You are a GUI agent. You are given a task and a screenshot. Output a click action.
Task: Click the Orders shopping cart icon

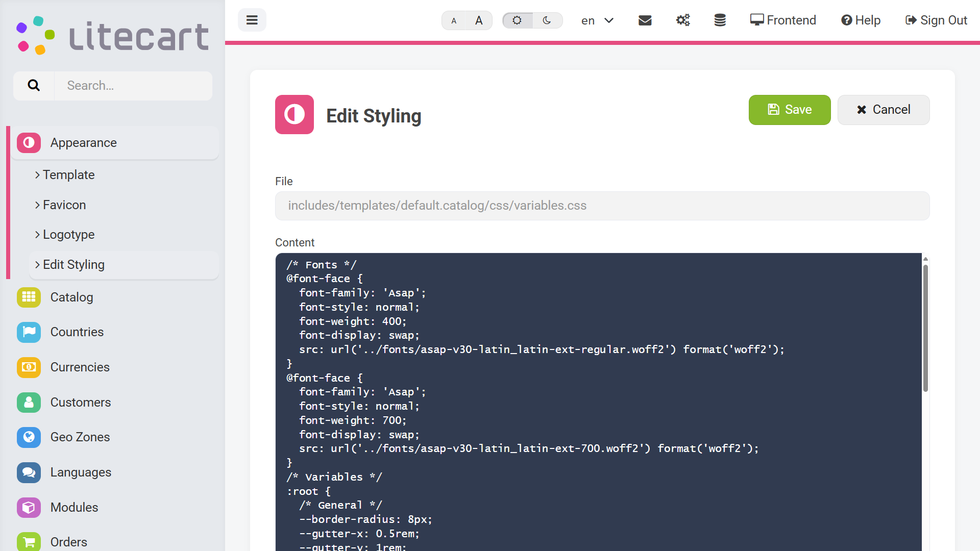[x=29, y=542]
